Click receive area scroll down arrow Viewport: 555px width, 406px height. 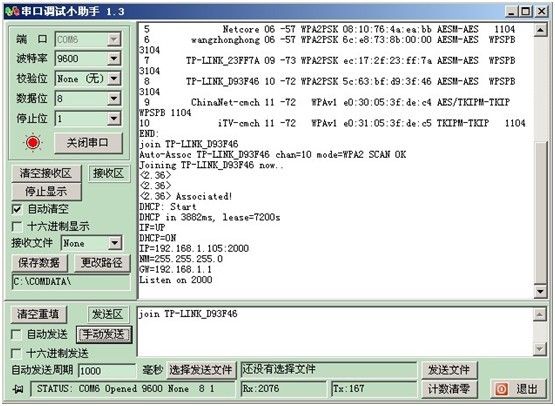[x=540, y=292]
